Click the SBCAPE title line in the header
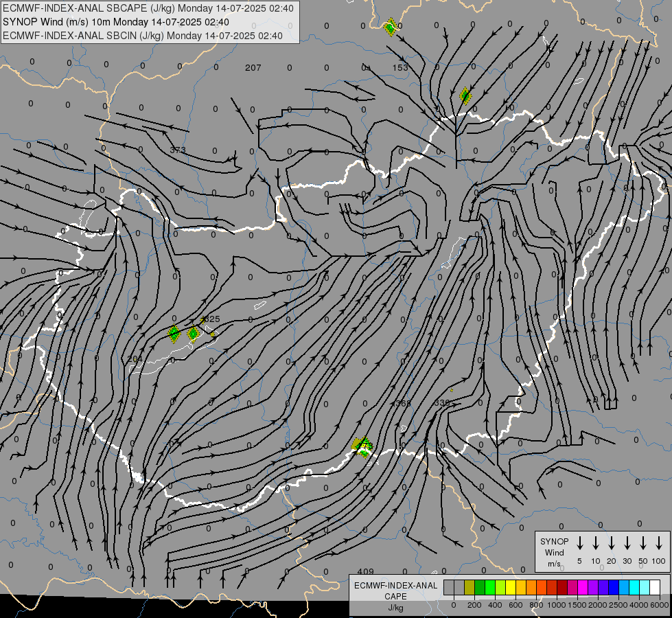Image resolution: width=672 pixels, height=618 pixels. 148,8
